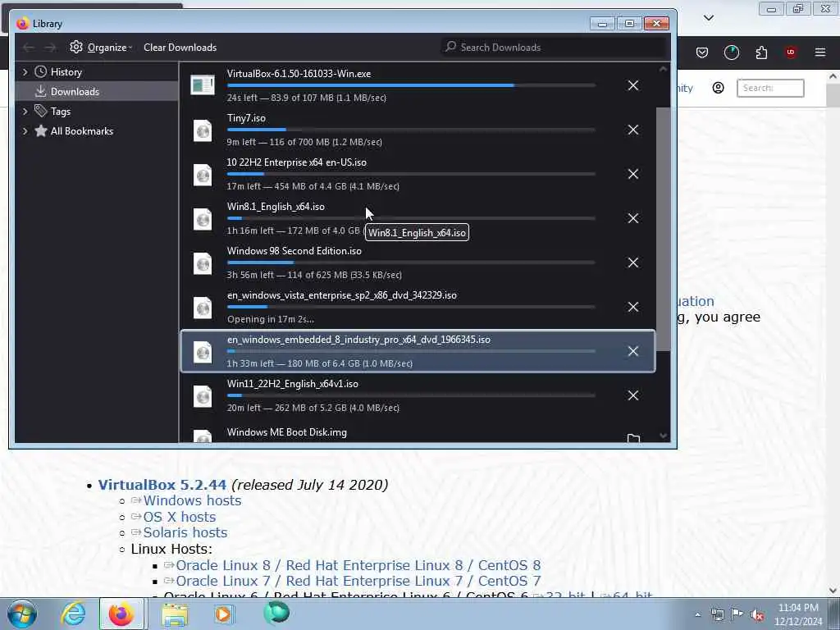Cancel the Win11_22H2_English_x64v1.iso download
This screenshot has height=630, width=840.
(x=632, y=395)
